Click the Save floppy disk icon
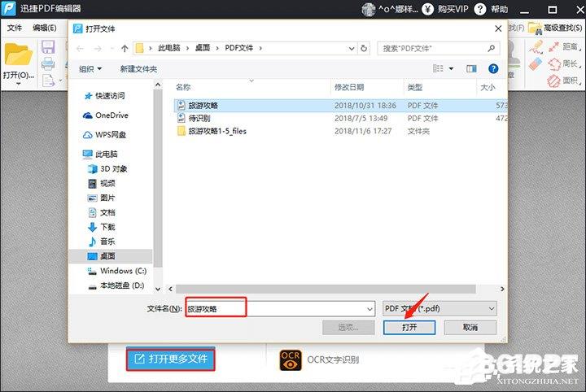 [48, 47]
